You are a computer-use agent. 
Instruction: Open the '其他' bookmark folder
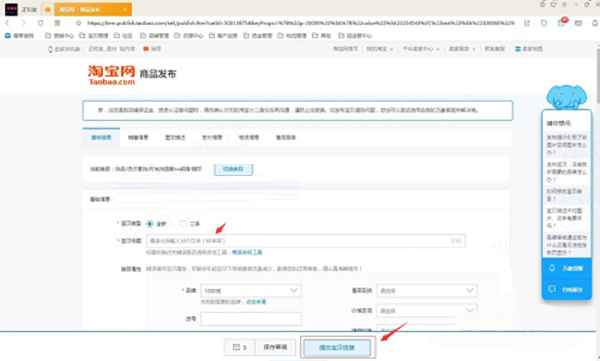(321, 36)
